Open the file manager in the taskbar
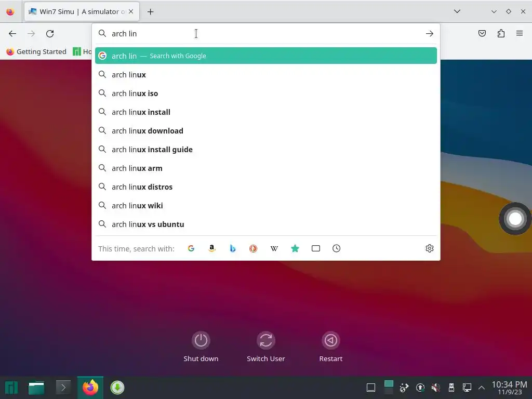The image size is (532, 399). click(x=36, y=388)
